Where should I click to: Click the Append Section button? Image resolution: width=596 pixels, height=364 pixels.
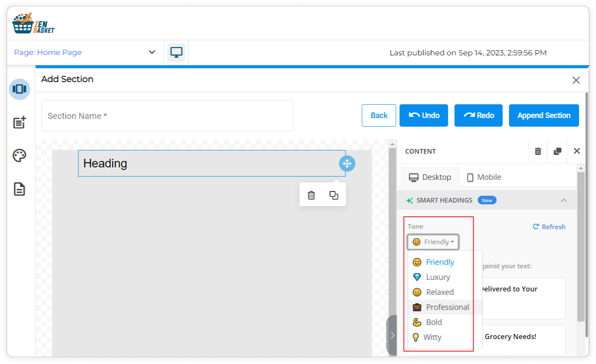544,115
